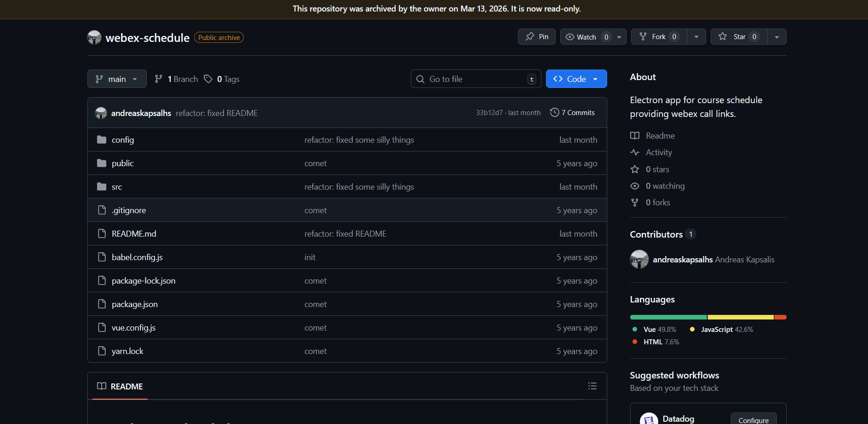
Task: Focus the Go to file search field
Action: point(476,79)
